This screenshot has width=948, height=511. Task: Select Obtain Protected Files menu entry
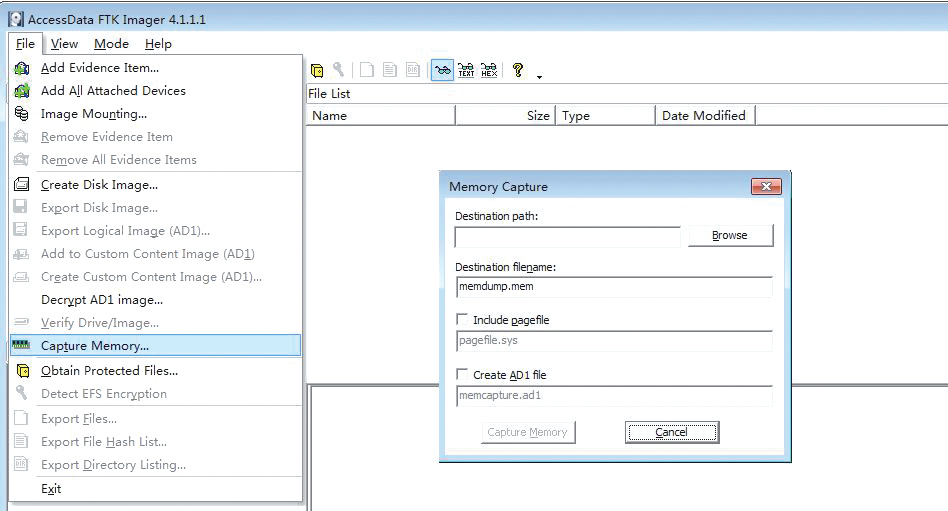click(x=155, y=371)
